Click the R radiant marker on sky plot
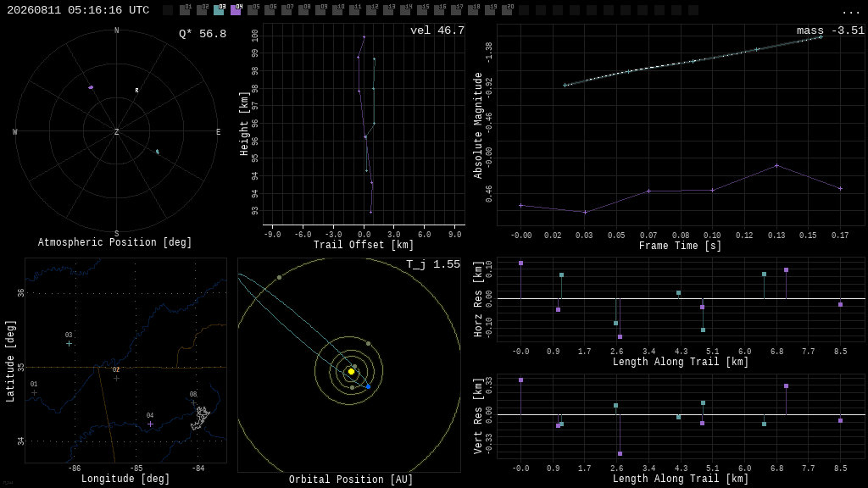The image size is (868, 488). coord(136,90)
